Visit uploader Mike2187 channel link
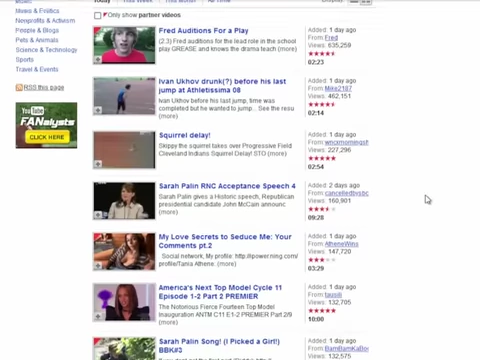The height and width of the screenshot is (360, 480). 338,88
